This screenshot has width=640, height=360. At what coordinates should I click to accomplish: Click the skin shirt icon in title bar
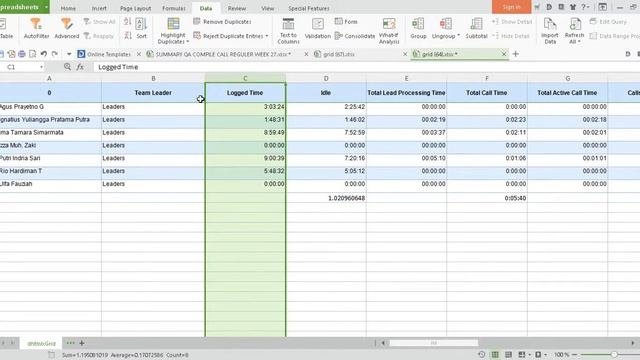click(x=573, y=7)
